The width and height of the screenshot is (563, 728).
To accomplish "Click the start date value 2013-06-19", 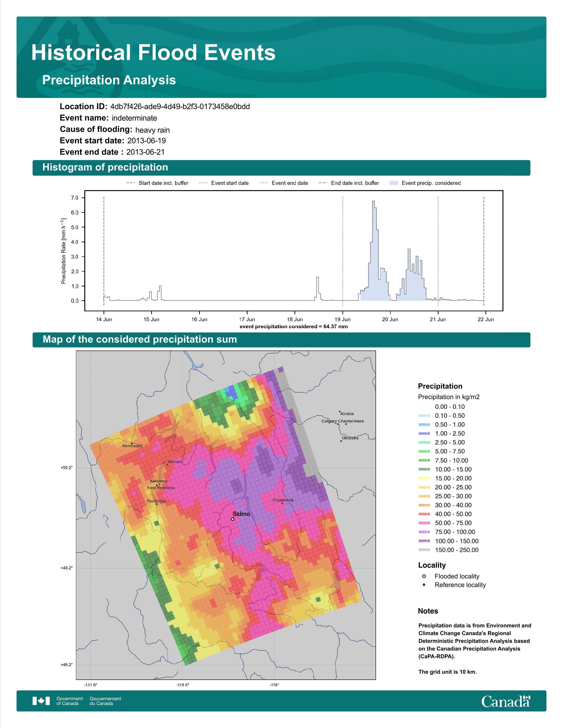I will tap(146, 141).
